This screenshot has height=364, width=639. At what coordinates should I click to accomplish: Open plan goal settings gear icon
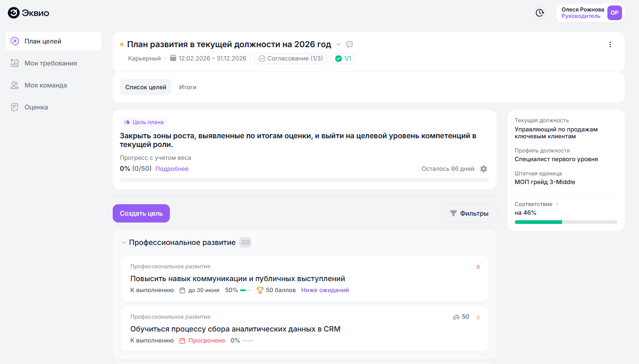[484, 169]
